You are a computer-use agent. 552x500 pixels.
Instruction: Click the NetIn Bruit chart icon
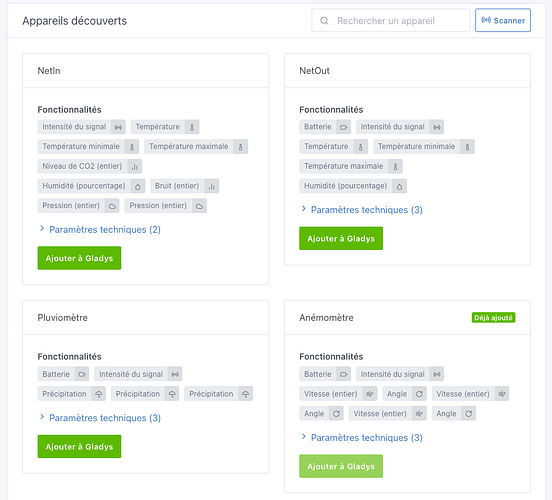(x=212, y=186)
